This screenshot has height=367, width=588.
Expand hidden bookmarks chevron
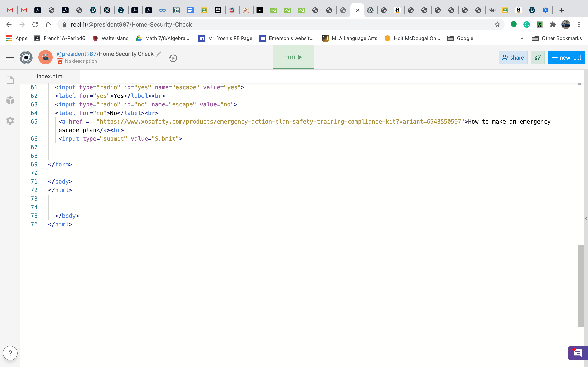(x=522, y=38)
